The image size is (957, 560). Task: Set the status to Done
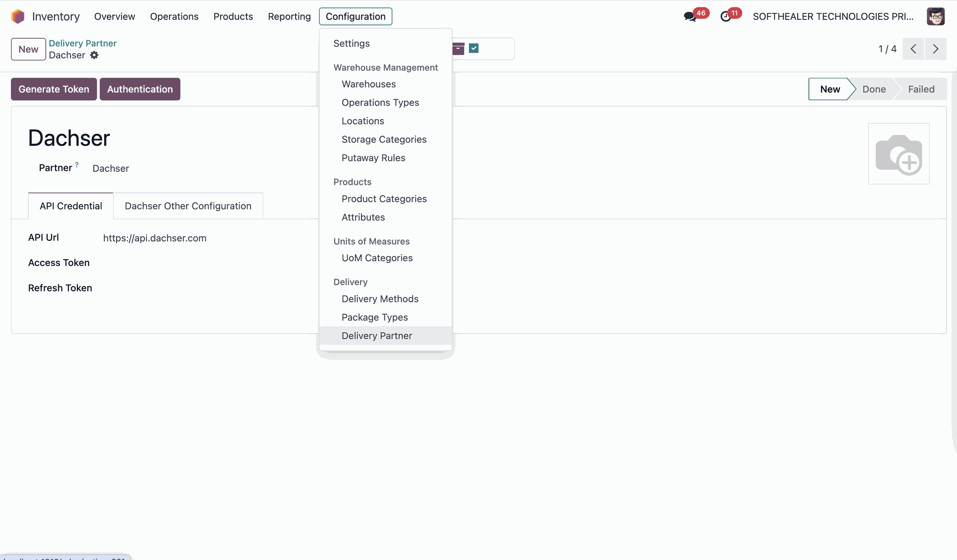pyautogui.click(x=874, y=89)
